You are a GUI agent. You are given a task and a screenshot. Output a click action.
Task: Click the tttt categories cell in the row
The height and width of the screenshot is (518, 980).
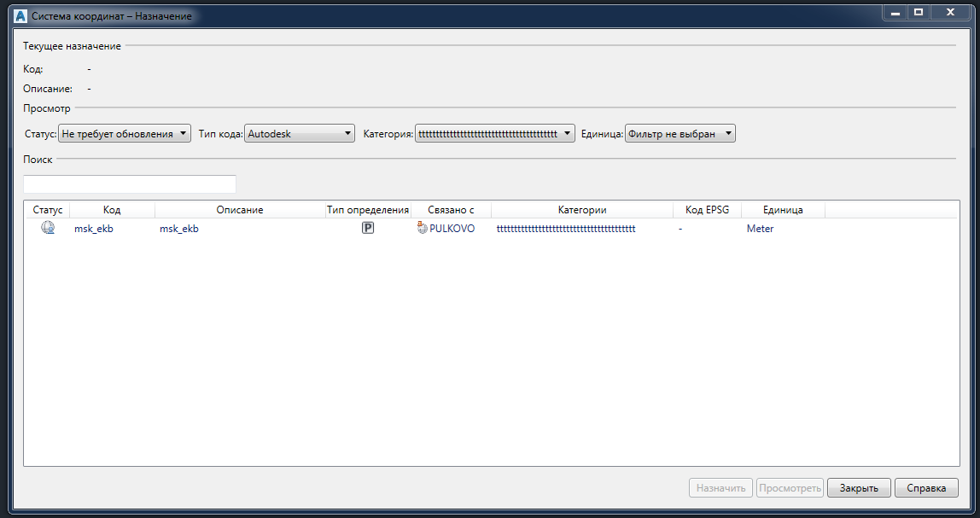[566, 229]
